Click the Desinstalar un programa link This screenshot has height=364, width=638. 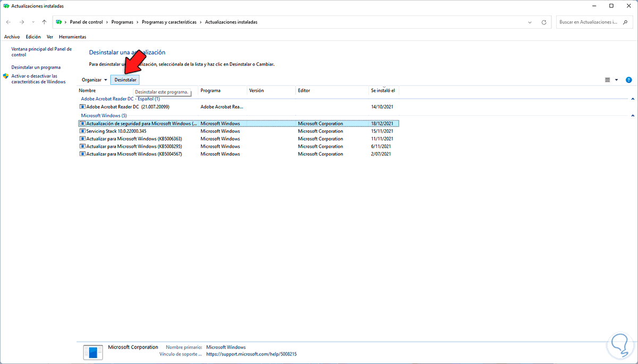36,67
